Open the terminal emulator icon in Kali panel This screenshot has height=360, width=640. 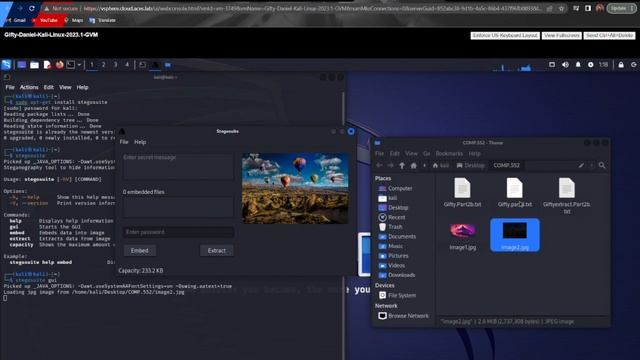(71, 64)
